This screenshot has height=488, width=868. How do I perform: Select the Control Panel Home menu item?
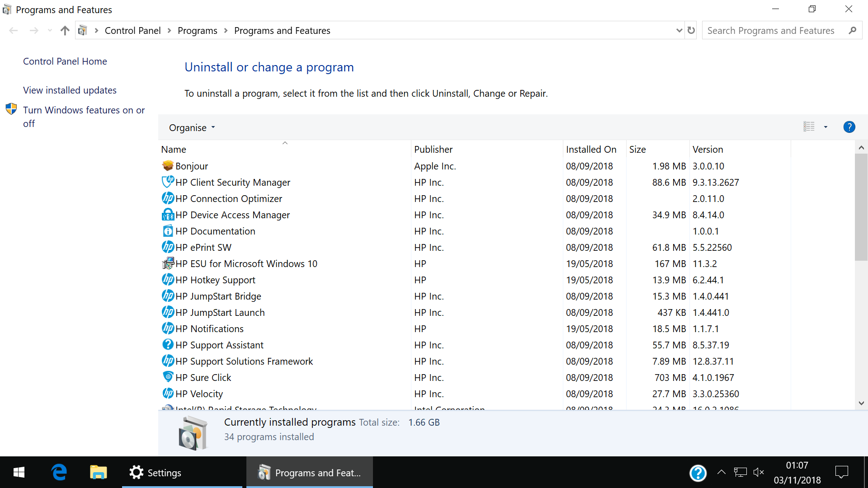click(x=65, y=61)
